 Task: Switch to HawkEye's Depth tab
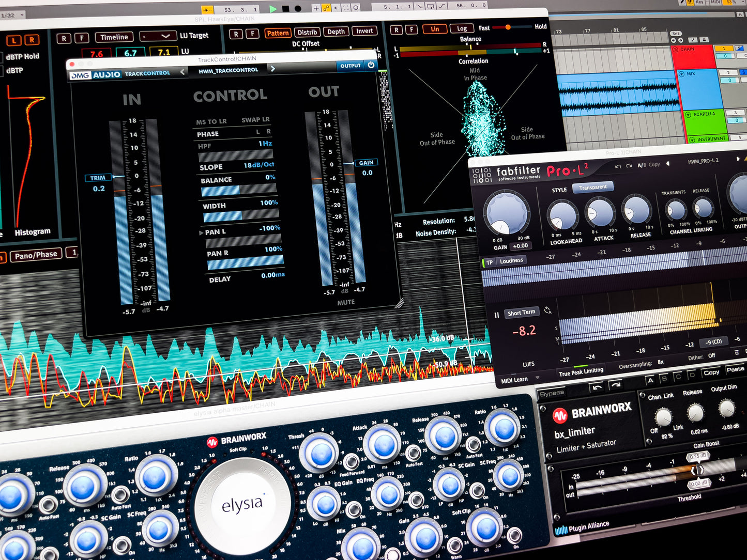336,32
